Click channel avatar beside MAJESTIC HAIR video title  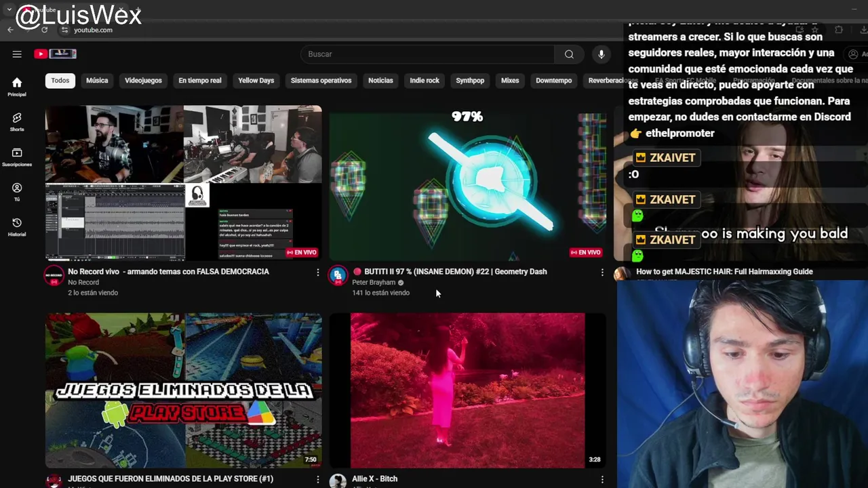[x=621, y=274]
